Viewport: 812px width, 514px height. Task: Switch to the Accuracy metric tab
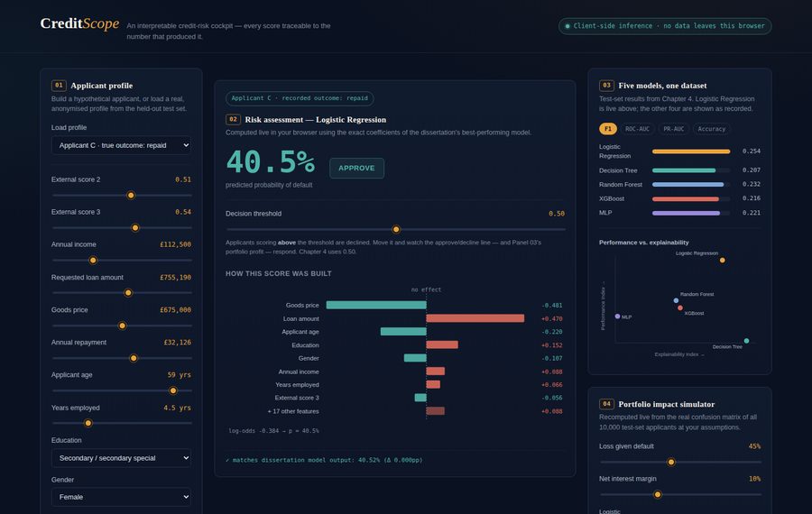712,129
